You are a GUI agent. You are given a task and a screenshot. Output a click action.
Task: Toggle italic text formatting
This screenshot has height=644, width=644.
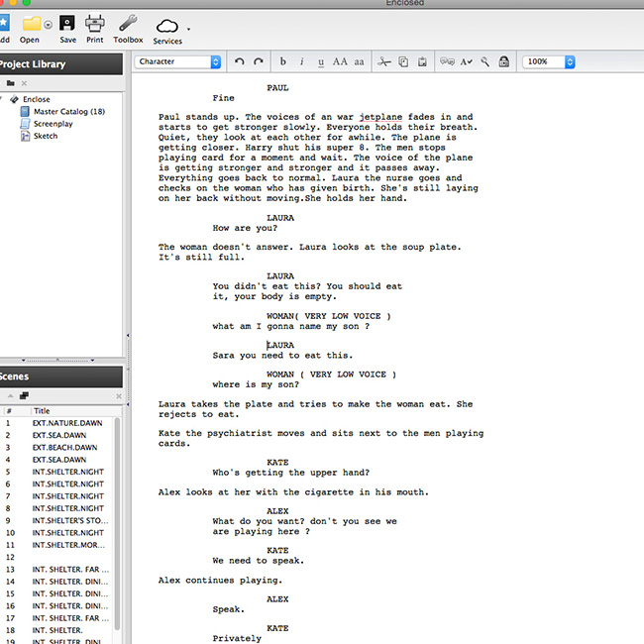coord(302,61)
